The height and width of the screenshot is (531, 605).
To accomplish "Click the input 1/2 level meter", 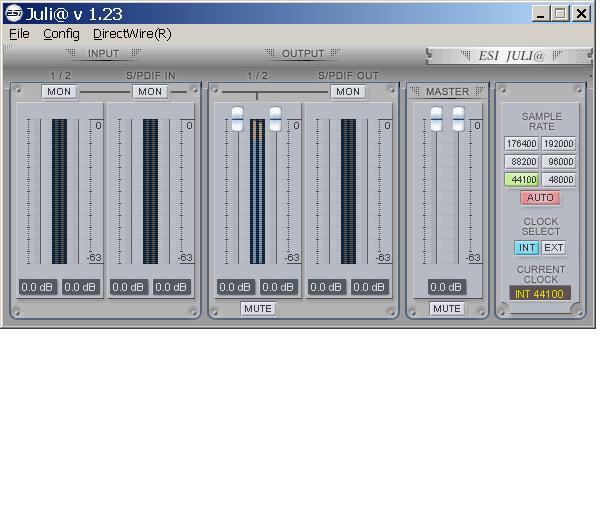I will tap(59, 191).
